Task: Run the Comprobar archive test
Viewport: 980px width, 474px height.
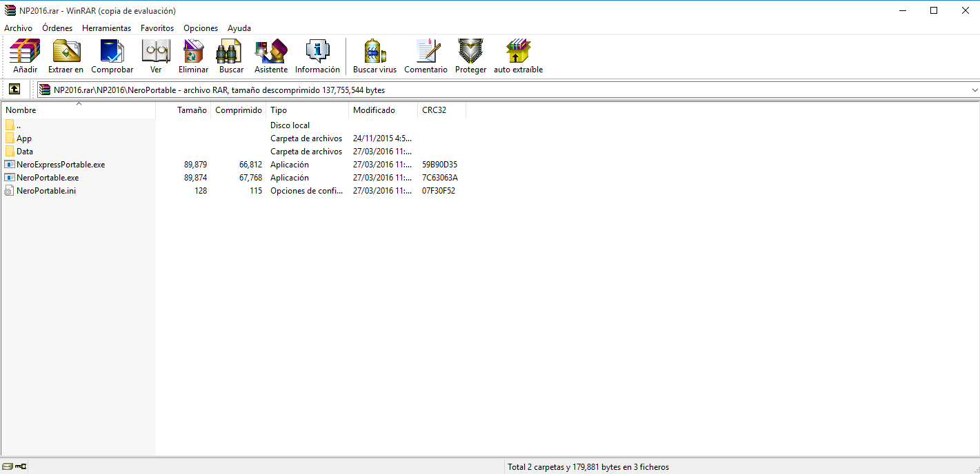Action: coord(112,52)
